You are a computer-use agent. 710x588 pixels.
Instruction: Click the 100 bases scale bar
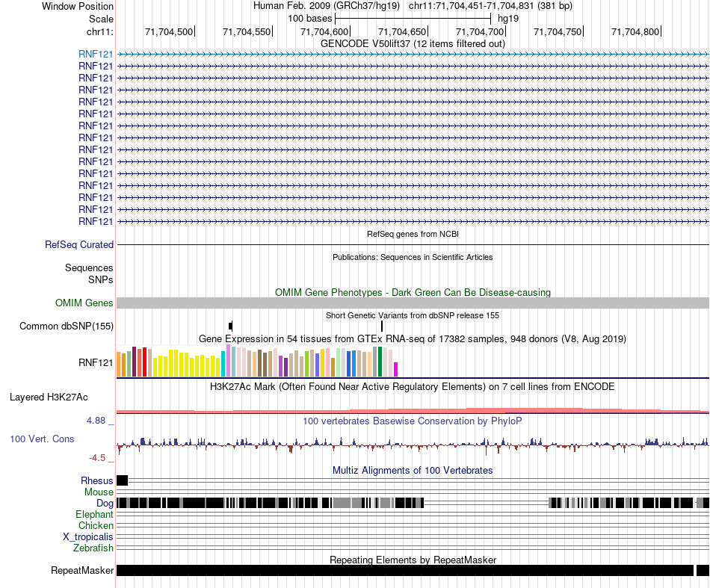point(413,19)
